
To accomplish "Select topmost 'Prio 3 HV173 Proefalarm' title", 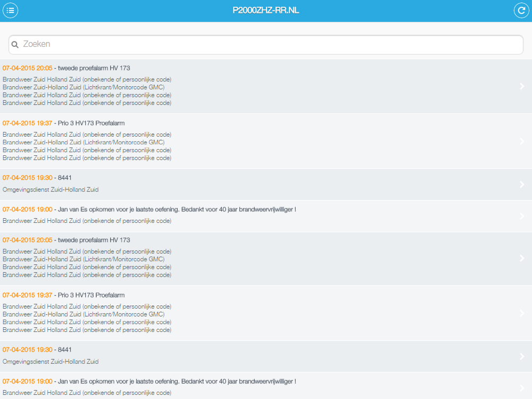I will tap(92, 123).
